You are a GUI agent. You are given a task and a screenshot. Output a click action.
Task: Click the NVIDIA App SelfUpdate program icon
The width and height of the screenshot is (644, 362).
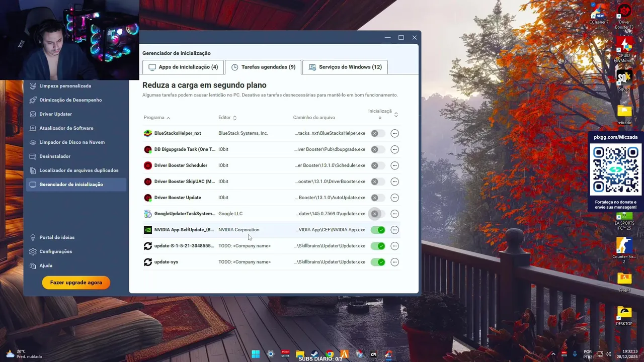(147, 230)
